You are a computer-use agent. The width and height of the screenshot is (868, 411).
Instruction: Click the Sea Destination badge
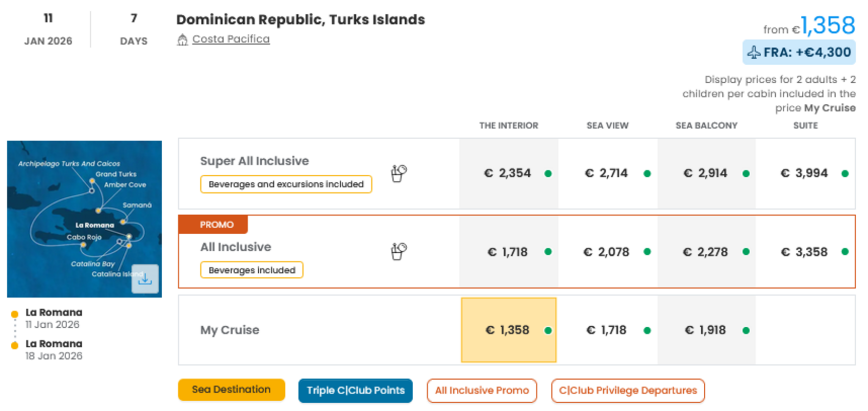(231, 389)
